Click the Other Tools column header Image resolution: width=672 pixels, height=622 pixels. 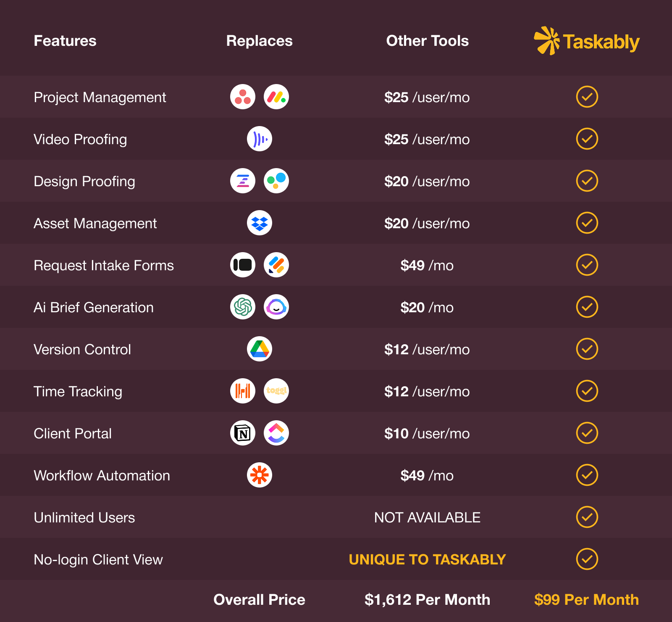point(427,41)
